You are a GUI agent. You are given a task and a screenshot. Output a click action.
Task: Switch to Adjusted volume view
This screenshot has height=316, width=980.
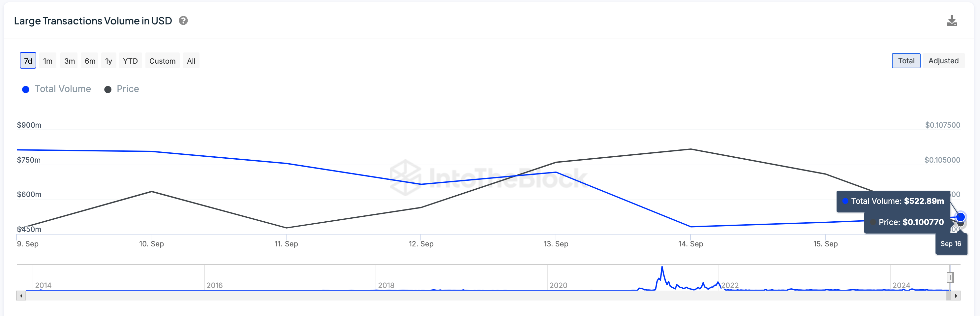[943, 61]
